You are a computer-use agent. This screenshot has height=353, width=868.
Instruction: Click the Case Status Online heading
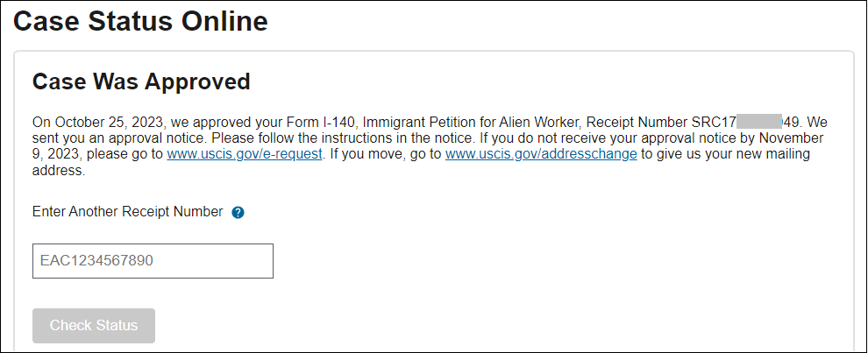(x=140, y=21)
